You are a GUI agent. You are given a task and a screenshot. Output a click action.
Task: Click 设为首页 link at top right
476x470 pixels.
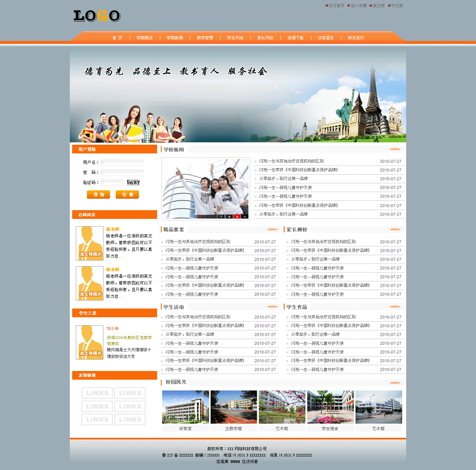pos(336,6)
